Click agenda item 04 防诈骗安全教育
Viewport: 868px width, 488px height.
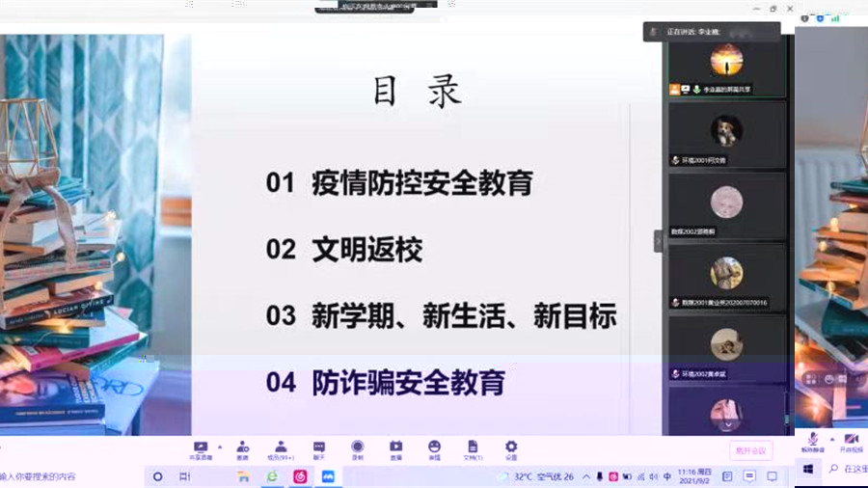click(x=385, y=382)
